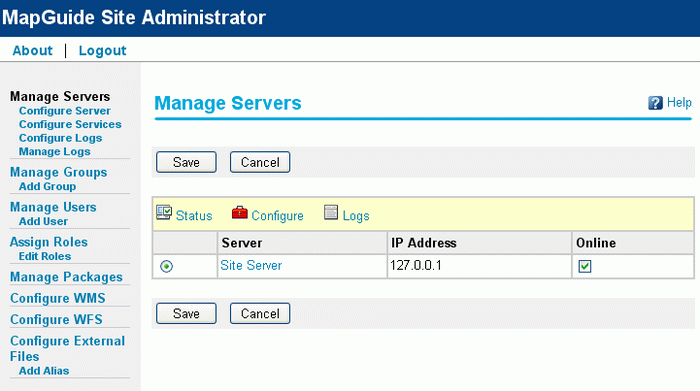Viewport: 700px width, 391px height.
Task: Open Configure Logs in sidebar
Action: click(x=60, y=138)
